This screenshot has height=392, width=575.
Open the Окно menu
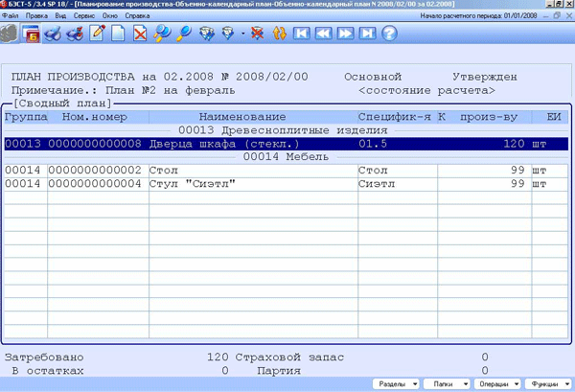109,15
